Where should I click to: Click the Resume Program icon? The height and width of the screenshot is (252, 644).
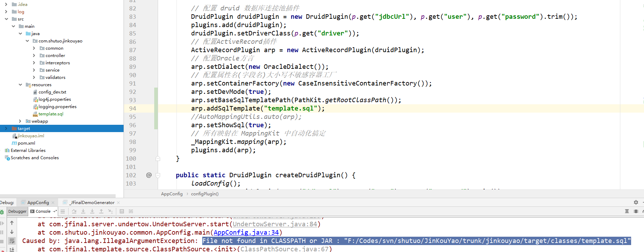tap(2, 223)
